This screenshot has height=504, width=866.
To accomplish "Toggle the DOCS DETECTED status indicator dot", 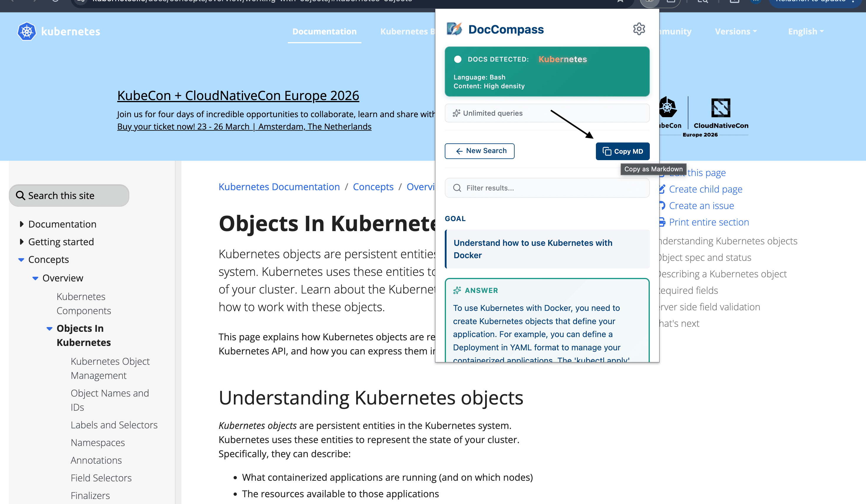I will coord(458,59).
